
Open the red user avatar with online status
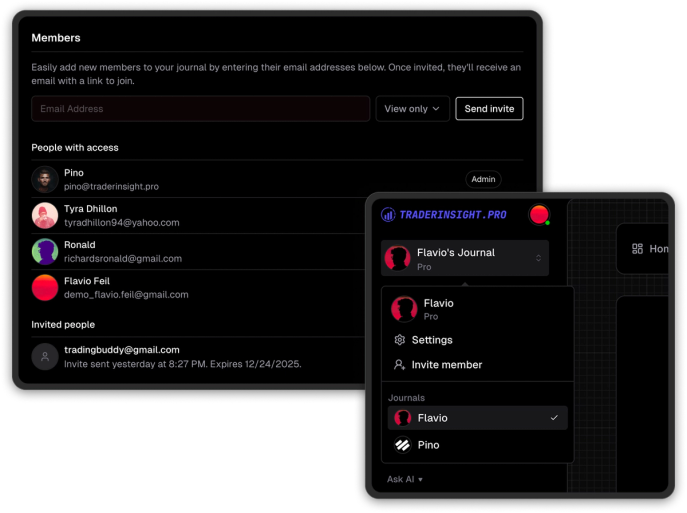point(539,215)
